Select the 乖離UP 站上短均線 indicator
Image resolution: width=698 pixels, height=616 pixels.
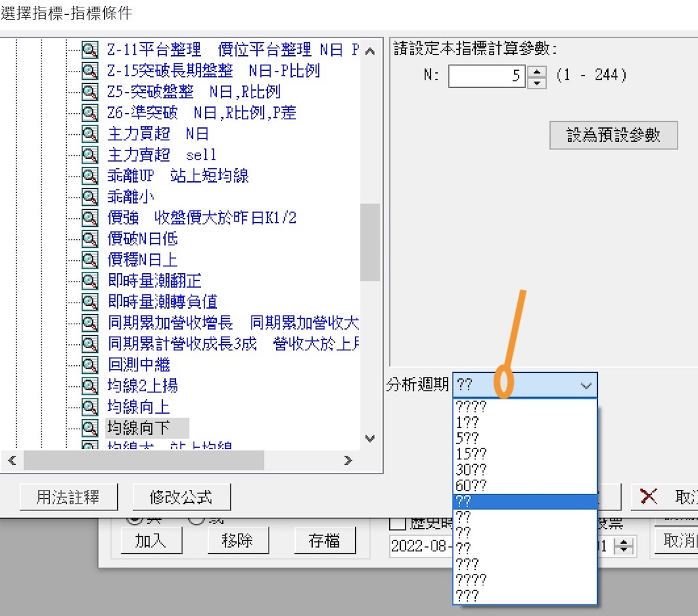coord(178,176)
